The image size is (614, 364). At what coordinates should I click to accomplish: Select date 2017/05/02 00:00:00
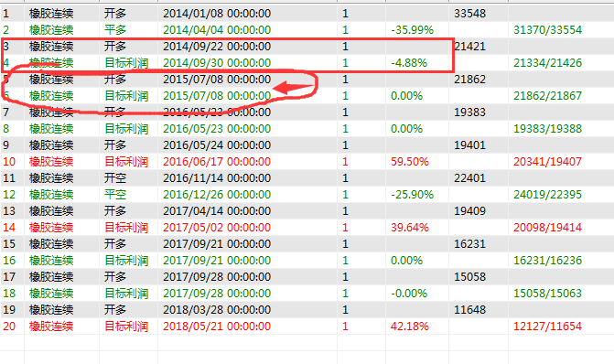coord(217,228)
